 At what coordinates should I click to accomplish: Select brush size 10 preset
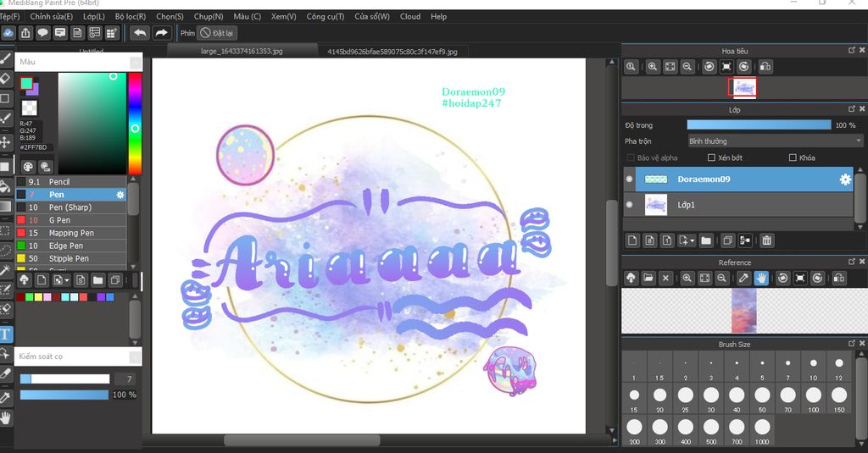813,367
